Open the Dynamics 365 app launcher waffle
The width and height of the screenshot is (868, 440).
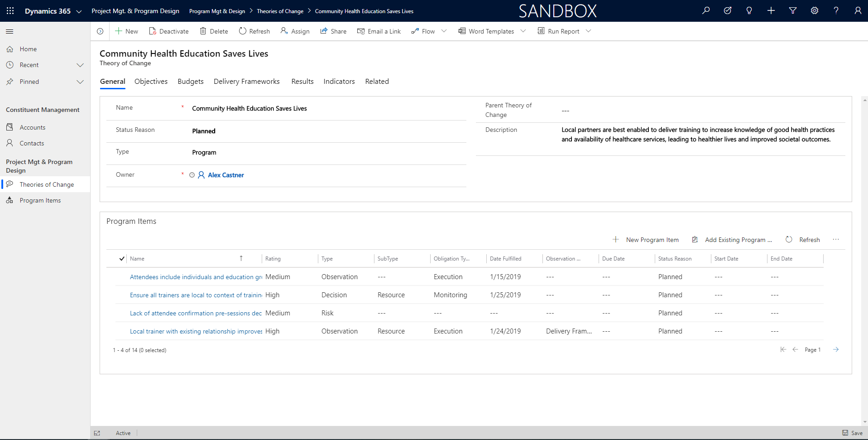click(x=10, y=11)
